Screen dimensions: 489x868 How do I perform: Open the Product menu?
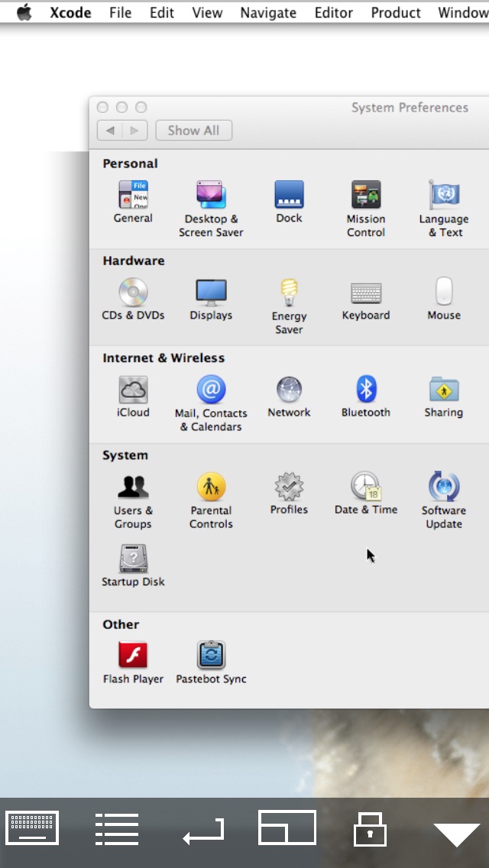point(396,13)
